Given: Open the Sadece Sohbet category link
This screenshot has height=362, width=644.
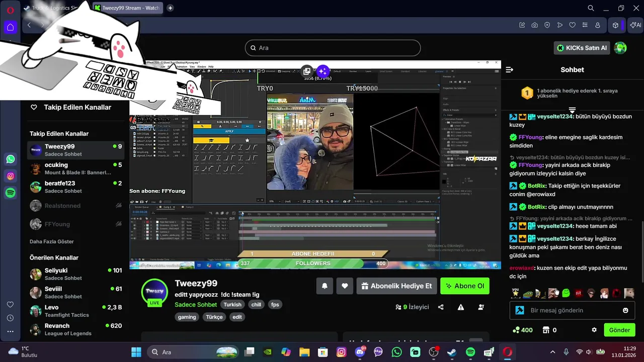Looking at the screenshot, I should click(196, 305).
